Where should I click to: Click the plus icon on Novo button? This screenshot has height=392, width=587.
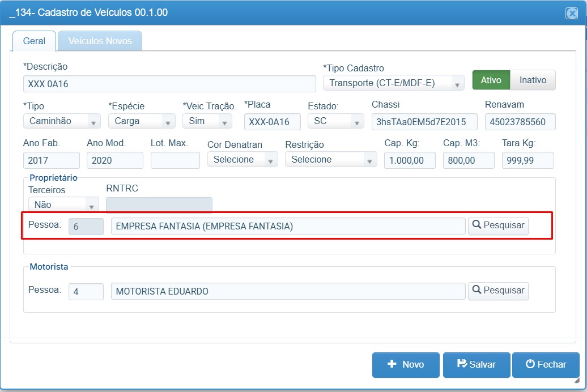(x=392, y=364)
